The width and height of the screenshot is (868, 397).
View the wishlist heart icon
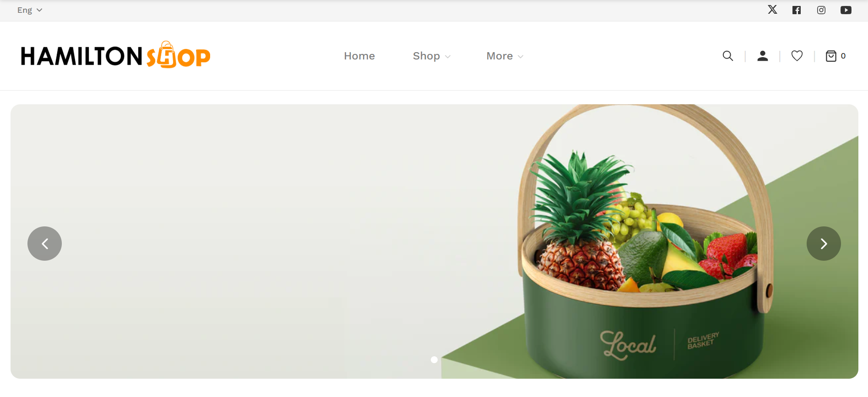click(x=797, y=56)
